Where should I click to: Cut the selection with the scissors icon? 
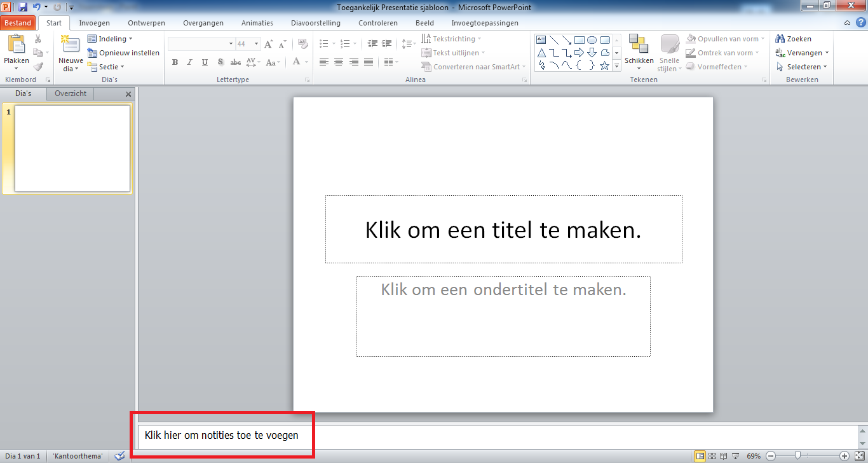pyautogui.click(x=38, y=39)
